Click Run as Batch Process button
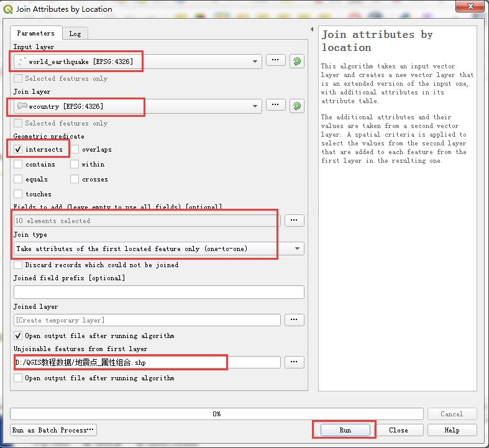The width and height of the screenshot is (489, 448). tap(53, 430)
